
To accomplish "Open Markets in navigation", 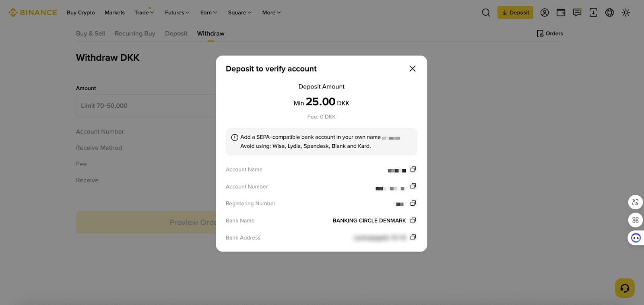I will click(x=115, y=12).
